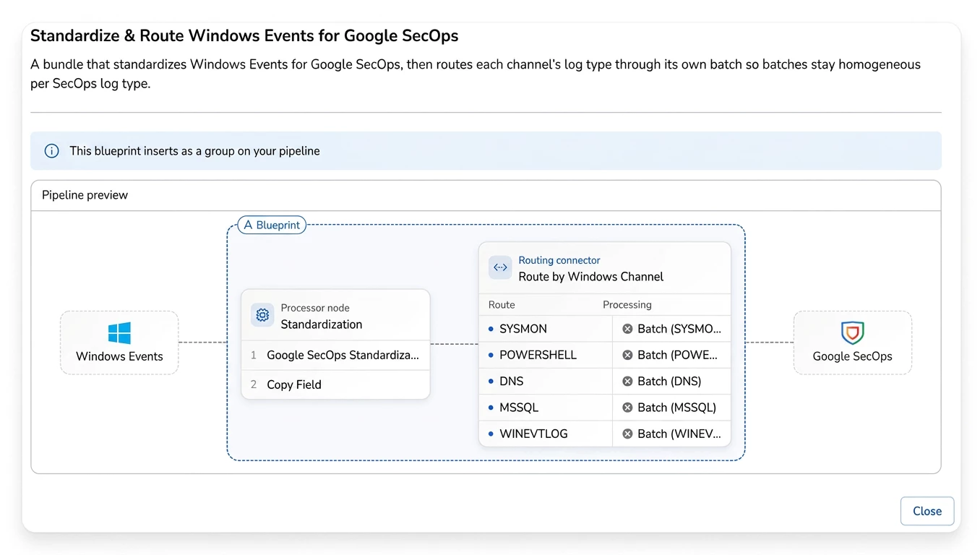The height and width of the screenshot is (555, 980).
Task: Click the WINEVTLOG route bullet dot
Action: [x=491, y=434]
